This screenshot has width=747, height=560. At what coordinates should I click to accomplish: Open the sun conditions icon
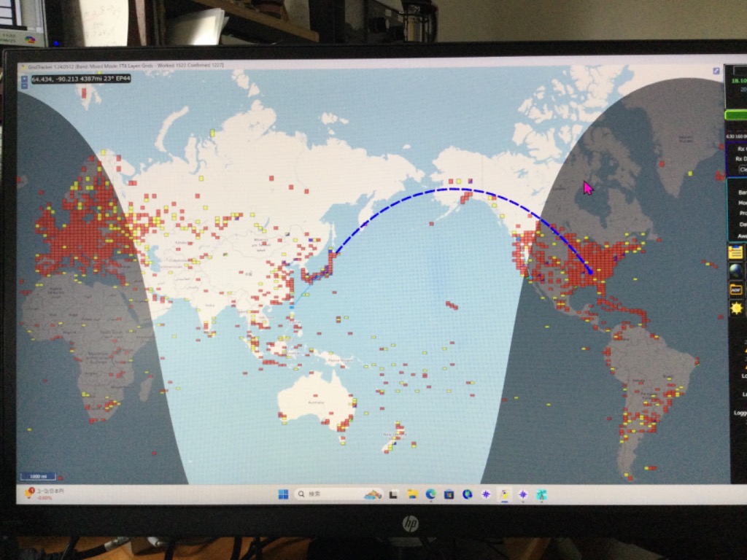click(737, 308)
